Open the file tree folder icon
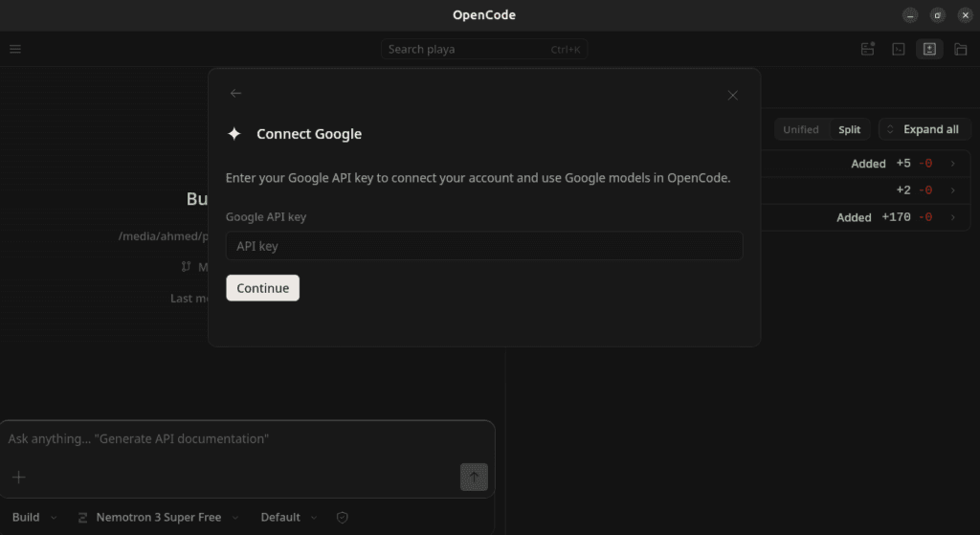Image resolution: width=980 pixels, height=535 pixels. pos(961,49)
